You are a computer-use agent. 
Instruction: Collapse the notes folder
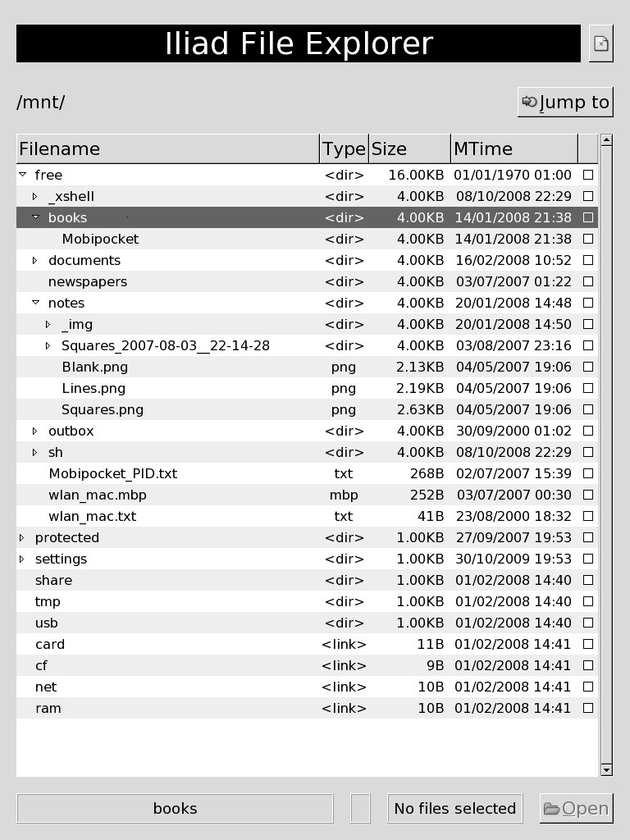coord(35,303)
